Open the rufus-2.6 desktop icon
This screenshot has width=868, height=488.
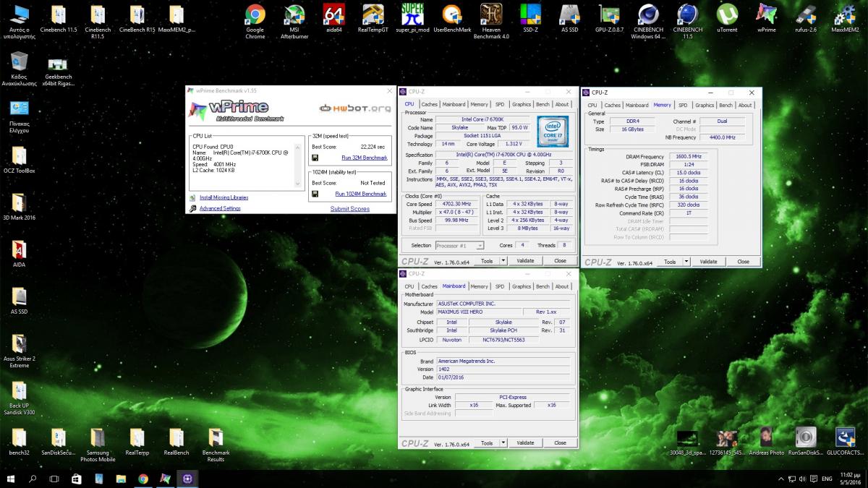point(806,19)
